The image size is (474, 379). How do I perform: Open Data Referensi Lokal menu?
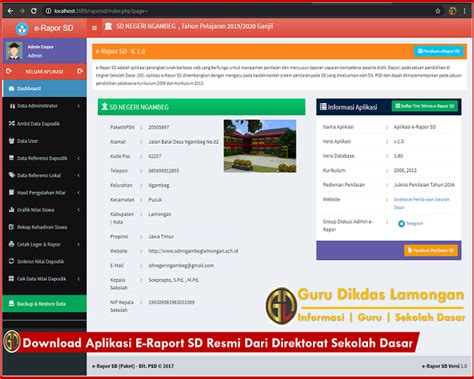click(x=44, y=175)
